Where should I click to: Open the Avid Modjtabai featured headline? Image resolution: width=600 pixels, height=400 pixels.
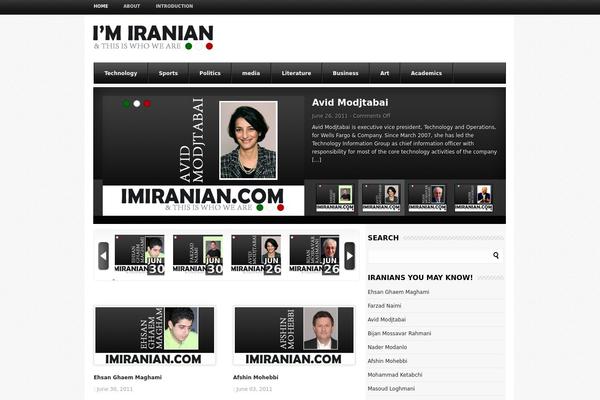[x=350, y=103]
